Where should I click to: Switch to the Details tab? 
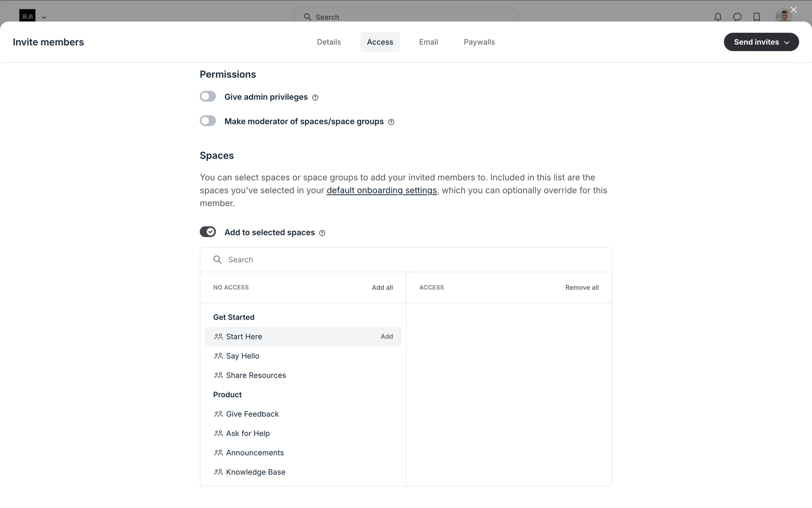329,42
